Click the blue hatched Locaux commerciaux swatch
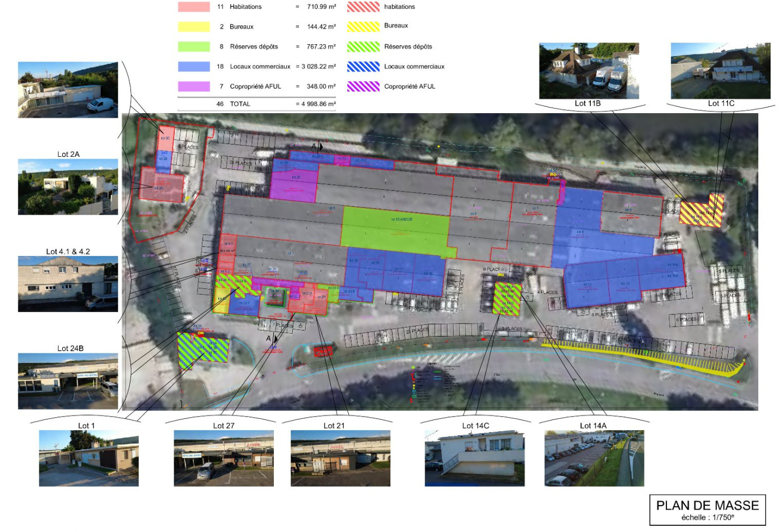The height and width of the screenshot is (532, 784). [363, 66]
